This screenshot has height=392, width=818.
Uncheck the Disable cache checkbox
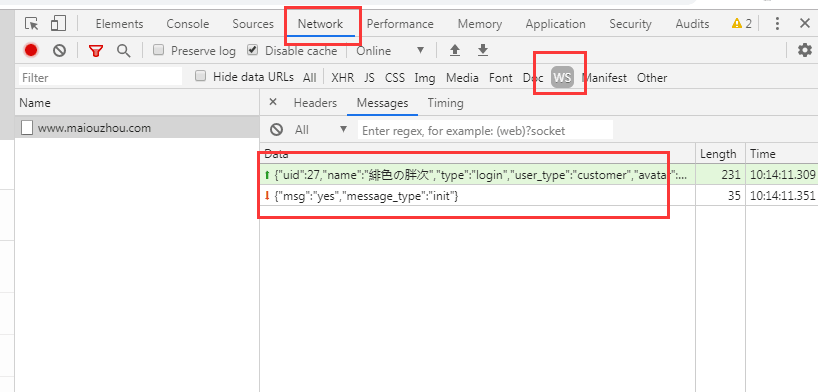[252, 50]
